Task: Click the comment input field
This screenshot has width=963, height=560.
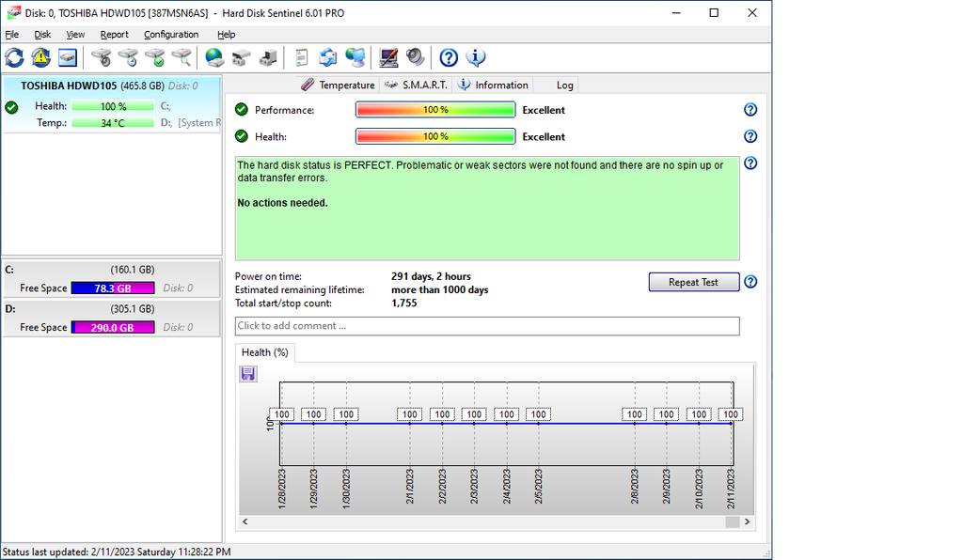Action: pos(487,326)
